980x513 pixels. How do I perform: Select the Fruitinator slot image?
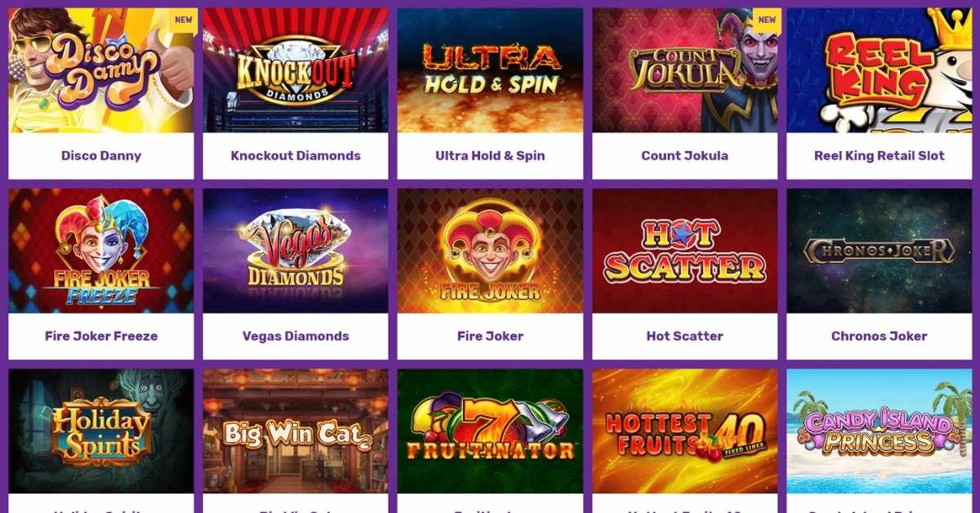(490, 431)
